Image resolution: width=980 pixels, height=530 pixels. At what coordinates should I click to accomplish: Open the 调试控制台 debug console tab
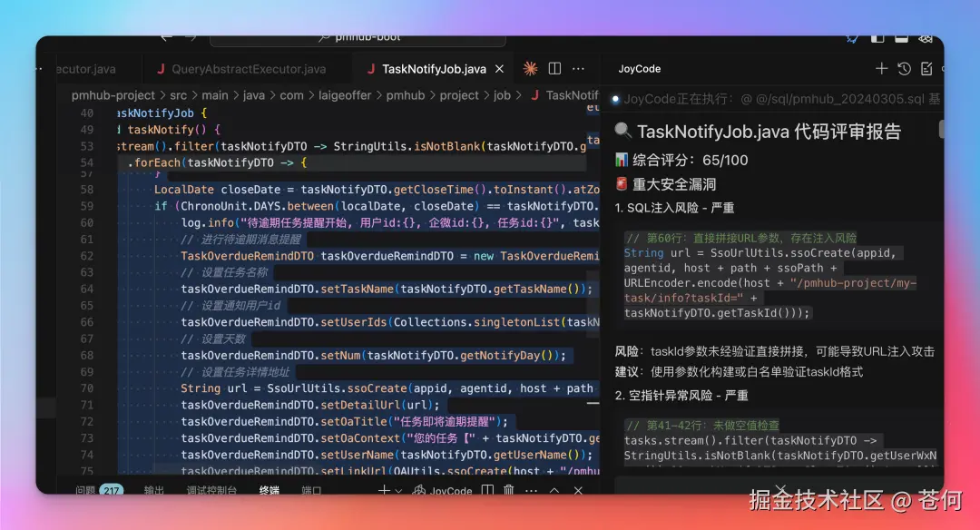click(211, 491)
